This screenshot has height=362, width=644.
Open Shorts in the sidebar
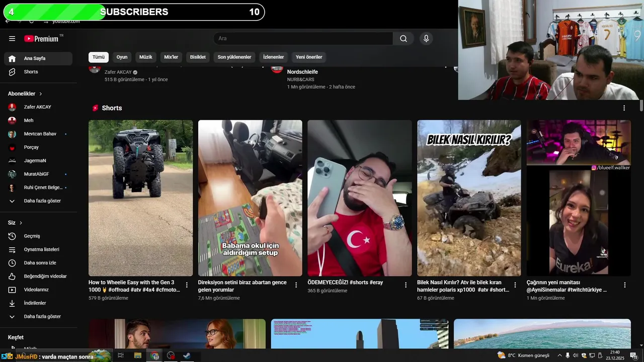[38, 72]
